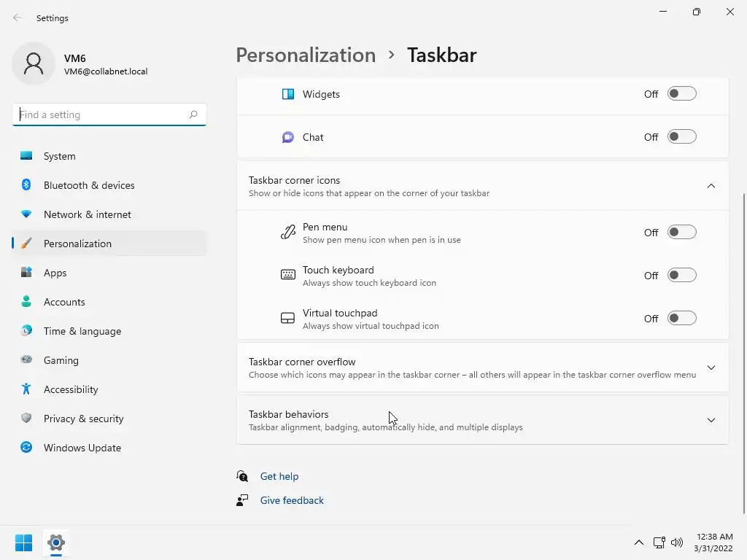Open the Windows Start menu button
The width and height of the screenshot is (747, 560).
coord(23,542)
